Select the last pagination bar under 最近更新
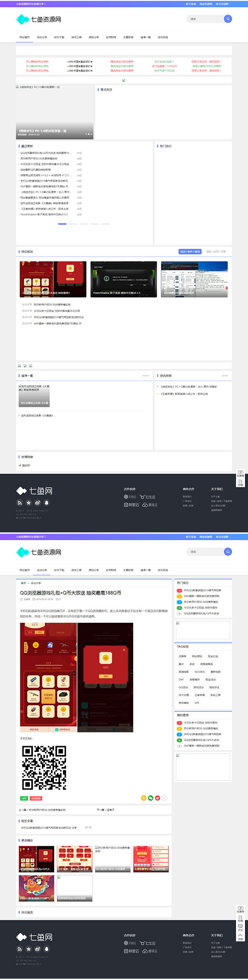Viewport: 248px width, 980px height. pyautogui.click(x=105, y=224)
